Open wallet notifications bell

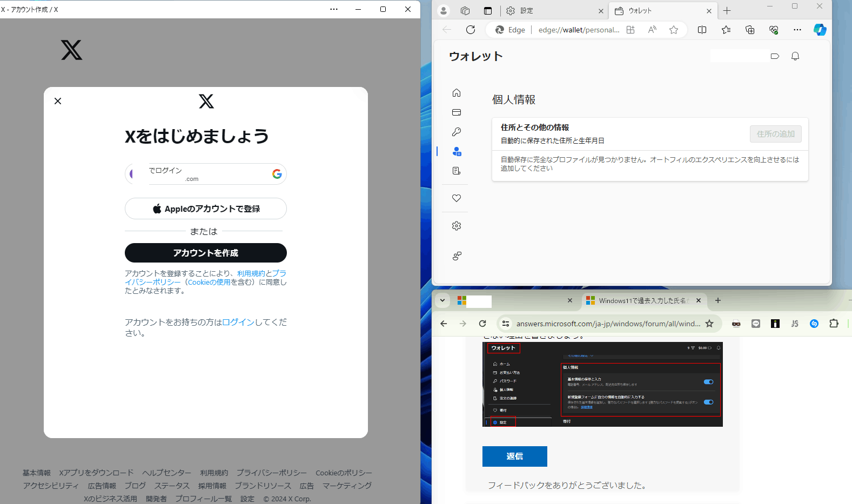(795, 56)
